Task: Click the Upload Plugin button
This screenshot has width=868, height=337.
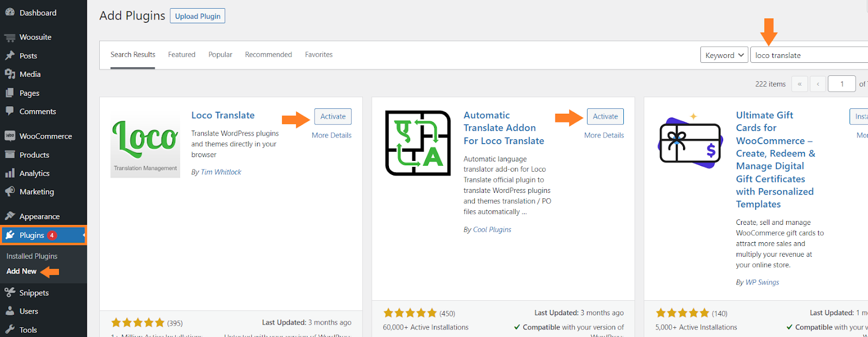Action: pos(197,16)
